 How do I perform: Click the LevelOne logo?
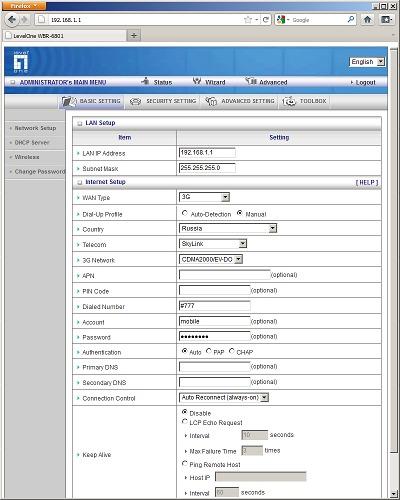click(21, 62)
